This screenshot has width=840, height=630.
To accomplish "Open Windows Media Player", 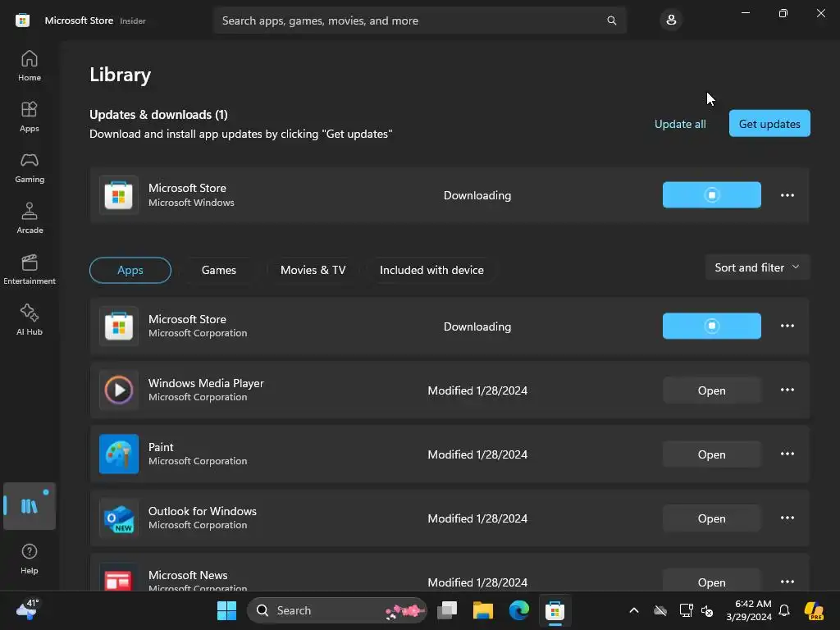I will click(711, 390).
